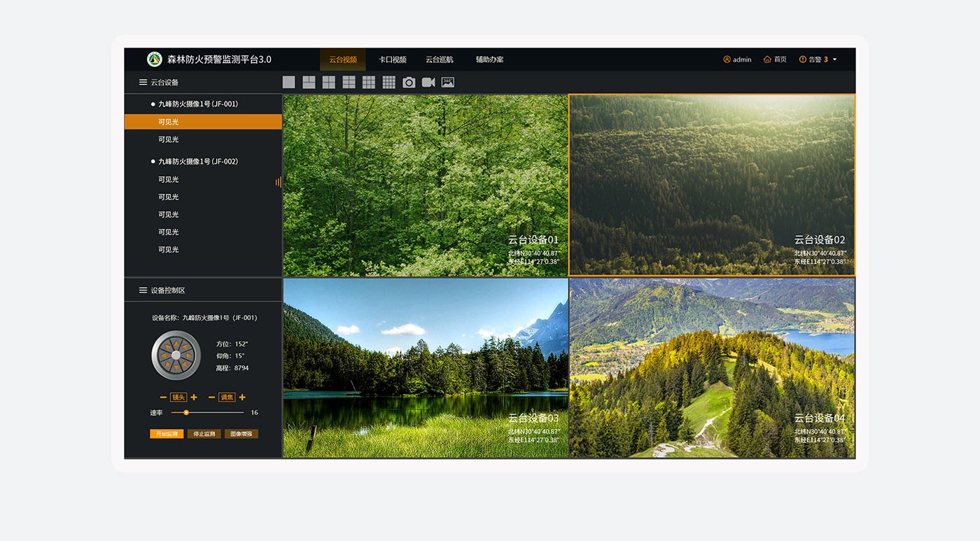Click the 图像增强 button

(x=241, y=434)
